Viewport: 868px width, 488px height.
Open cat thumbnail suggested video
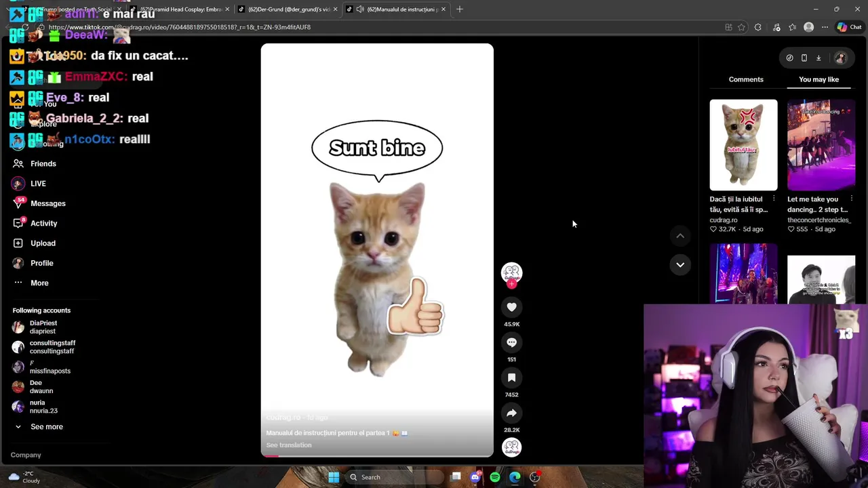pyautogui.click(x=743, y=145)
